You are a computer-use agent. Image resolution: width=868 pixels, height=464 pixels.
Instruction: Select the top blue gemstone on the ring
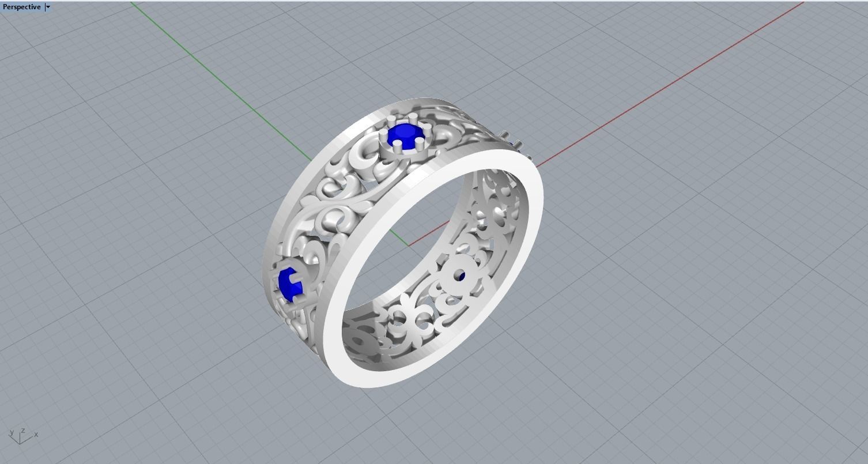click(x=406, y=137)
